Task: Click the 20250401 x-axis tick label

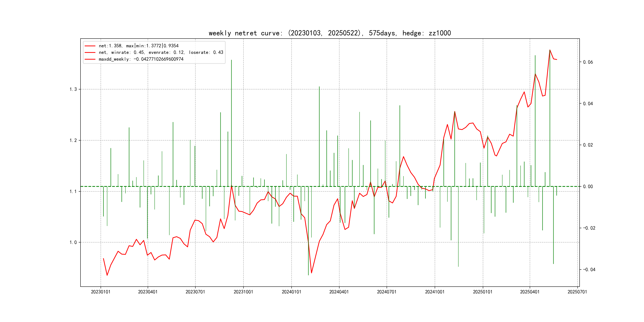Action: click(530, 292)
